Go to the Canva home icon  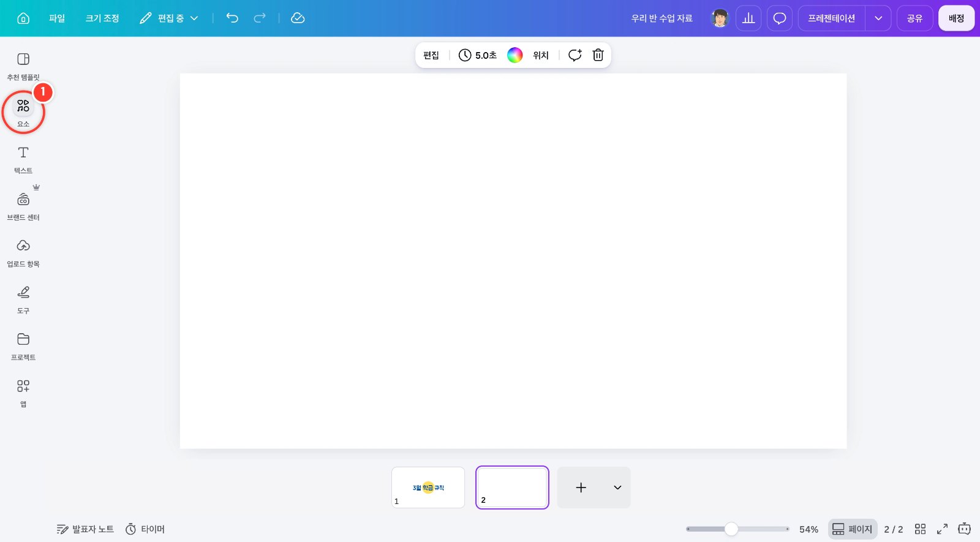[23, 18]
